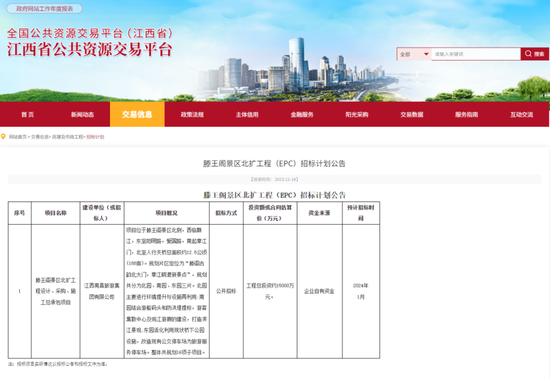Open the 互动交流 nav tab
This screenshot has height=379, width=550.
point(522,114)
